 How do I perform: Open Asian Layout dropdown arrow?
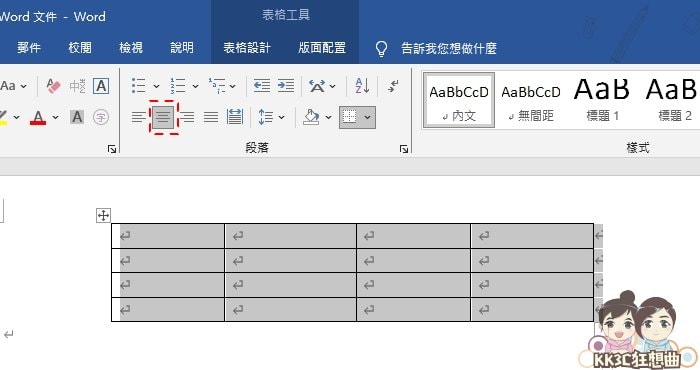point(333,86)
